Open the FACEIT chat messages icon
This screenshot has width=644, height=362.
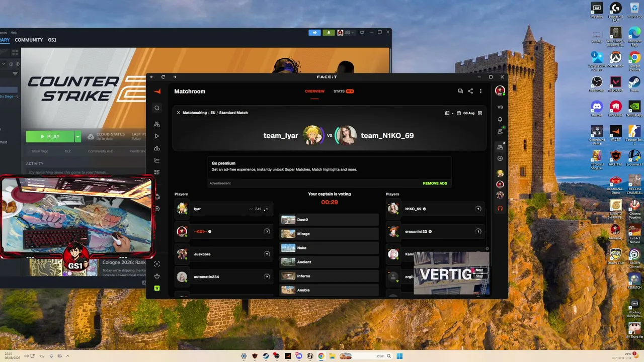460,91
